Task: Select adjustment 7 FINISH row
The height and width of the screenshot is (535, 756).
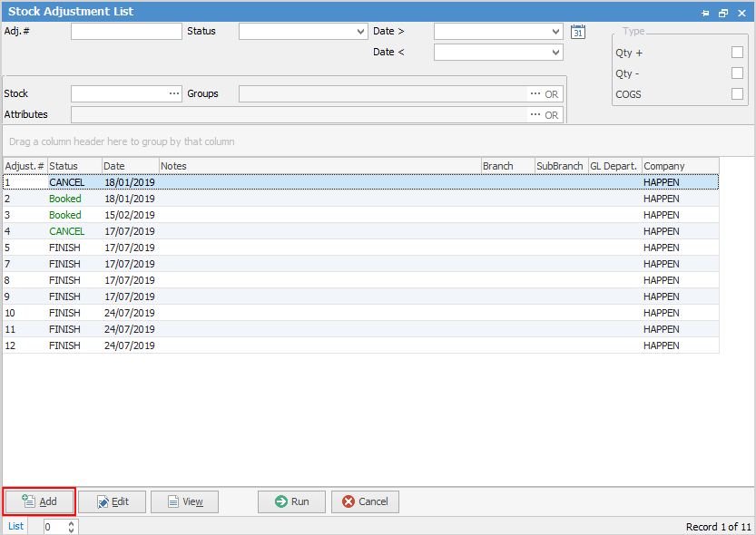Action: tap(361, 265)
